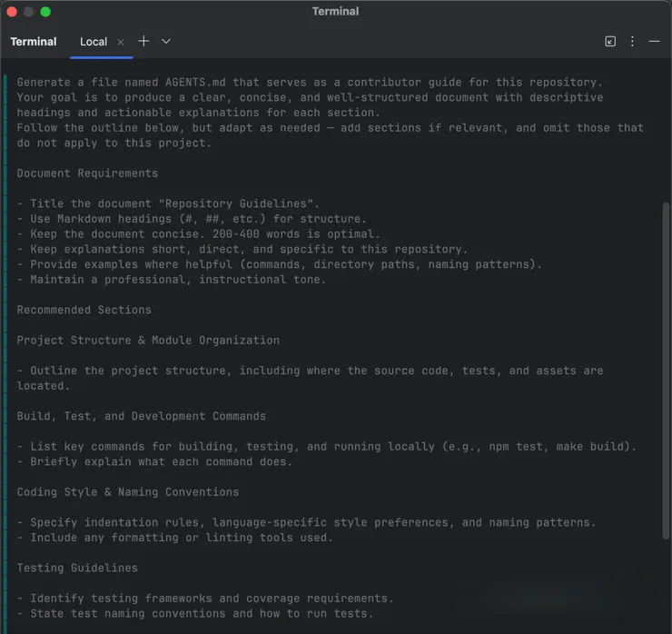Click 'Identify testing frameworks' bullet line
The image size is (672, 634).
pos(205,599)
